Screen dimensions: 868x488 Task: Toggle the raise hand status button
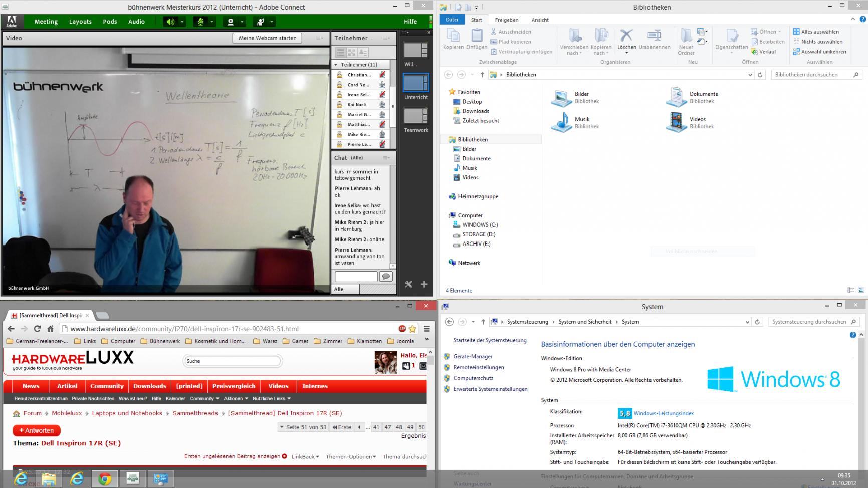pos(260,22)
